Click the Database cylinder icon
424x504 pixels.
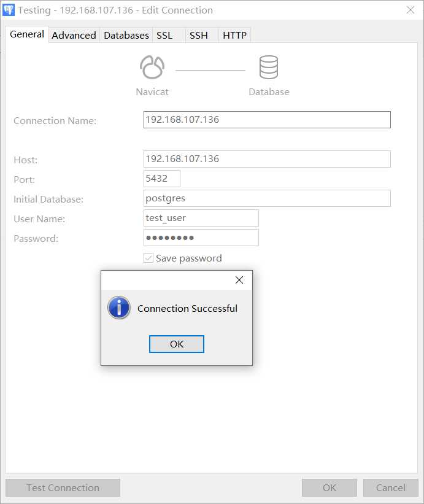point(269,68)
